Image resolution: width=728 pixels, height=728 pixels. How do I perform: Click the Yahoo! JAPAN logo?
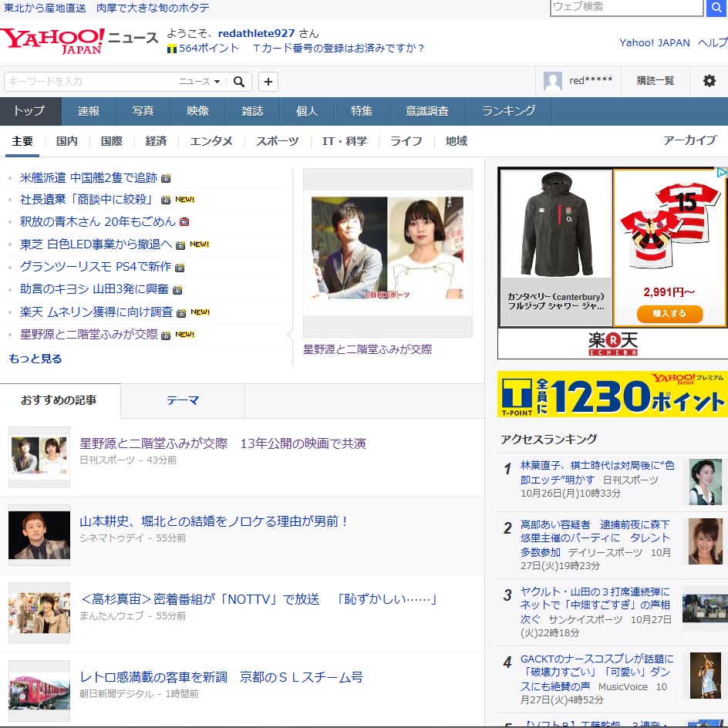pos(52,41)
